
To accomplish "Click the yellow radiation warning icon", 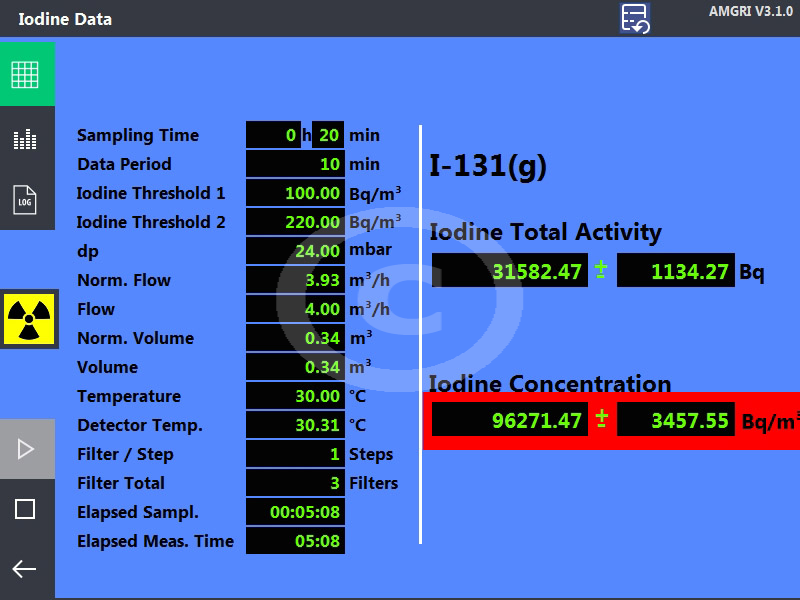I will 29,319.
